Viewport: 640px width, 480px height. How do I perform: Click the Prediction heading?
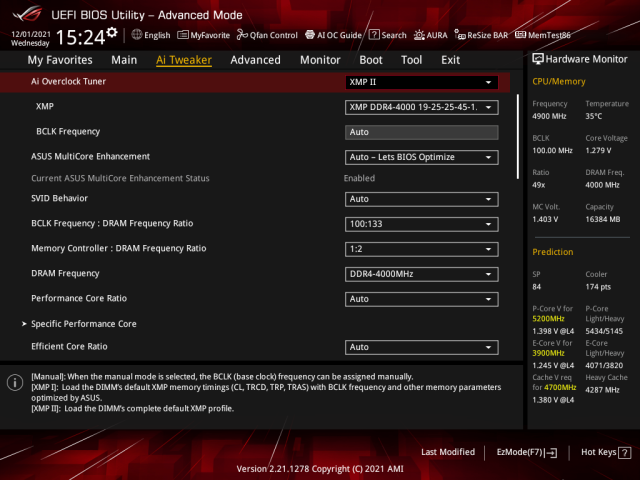point(552,252)
